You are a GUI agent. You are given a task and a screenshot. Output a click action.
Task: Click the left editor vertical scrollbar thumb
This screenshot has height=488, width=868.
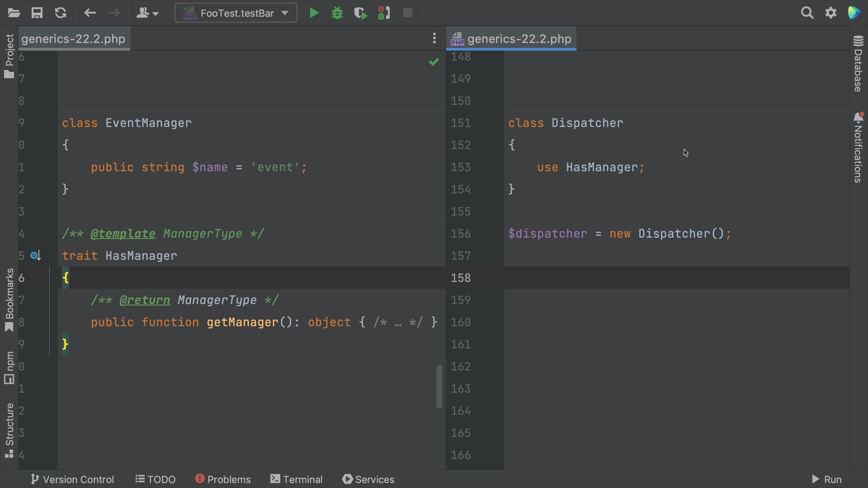tap(439, 386)
